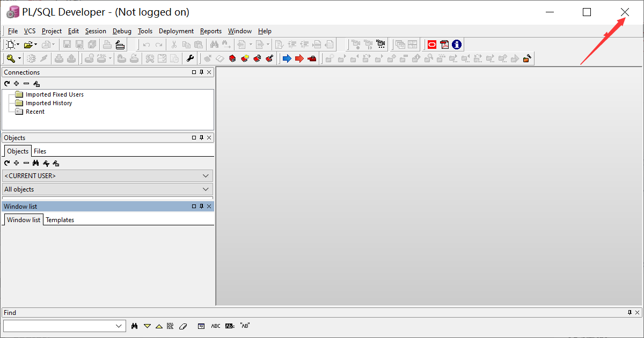Select the Window list tab
The height and width of the screenshot is (338, 644).
(x=24, y=220)
